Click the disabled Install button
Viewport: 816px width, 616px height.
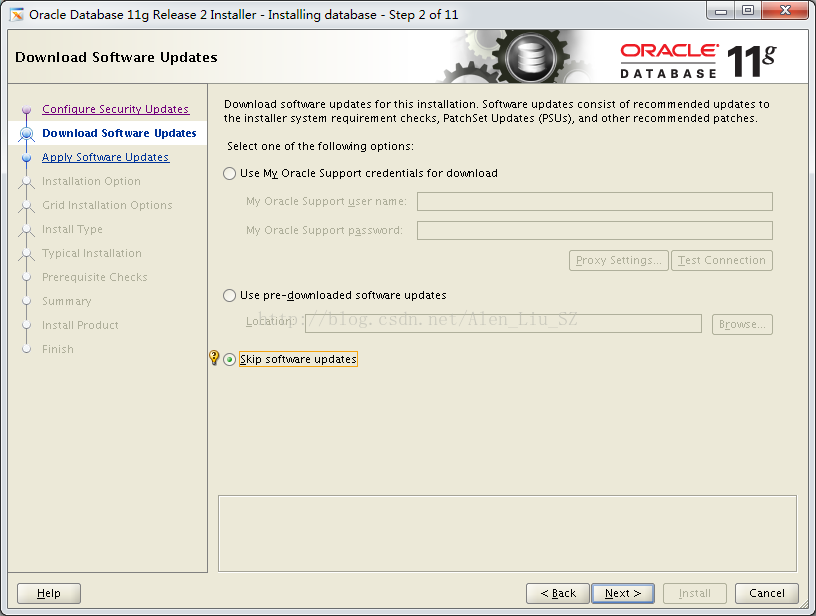pos(695,594)
